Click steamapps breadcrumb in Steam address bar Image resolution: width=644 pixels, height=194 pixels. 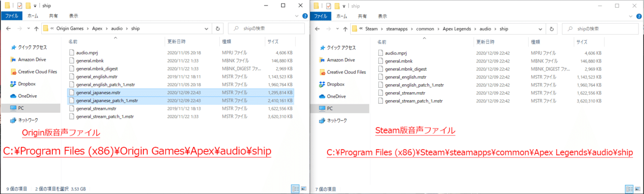click(x=397, y=29)
